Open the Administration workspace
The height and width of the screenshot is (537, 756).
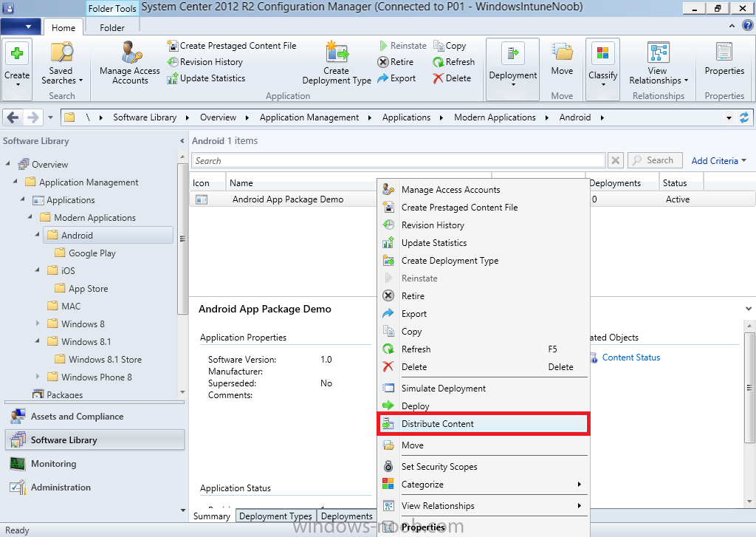(94, 488)
